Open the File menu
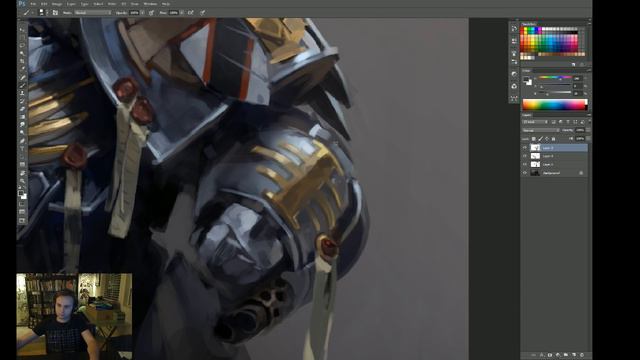This screenshot has height=360, width=640. (33, 4)
